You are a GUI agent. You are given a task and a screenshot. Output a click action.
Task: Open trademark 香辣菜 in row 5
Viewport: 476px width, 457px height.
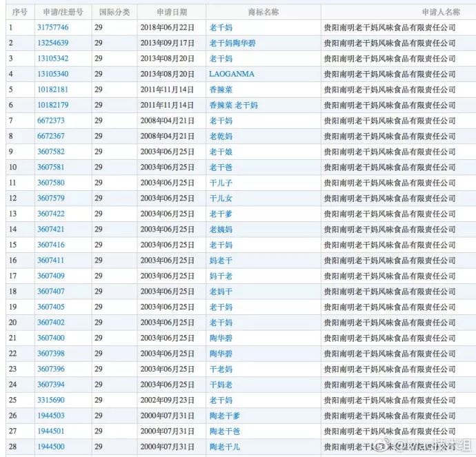tap(221, 90)
